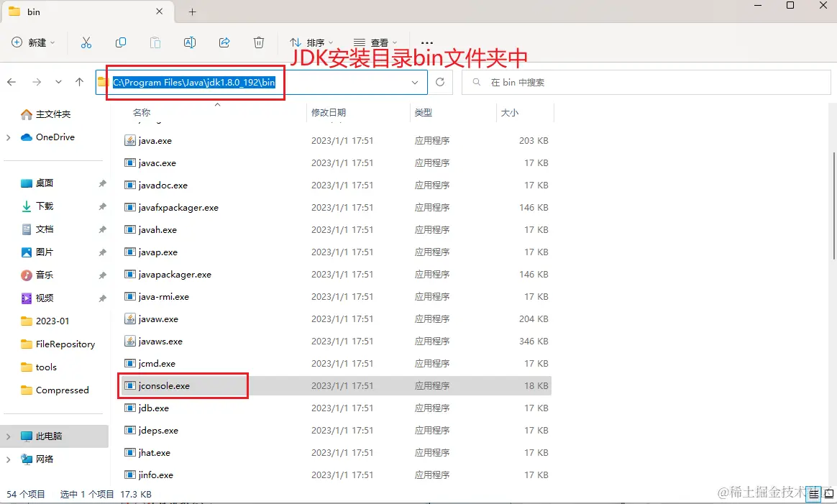The image size is (837, 504).
Task: Expand the 此电脑 tree node
Action: point(8,436)
